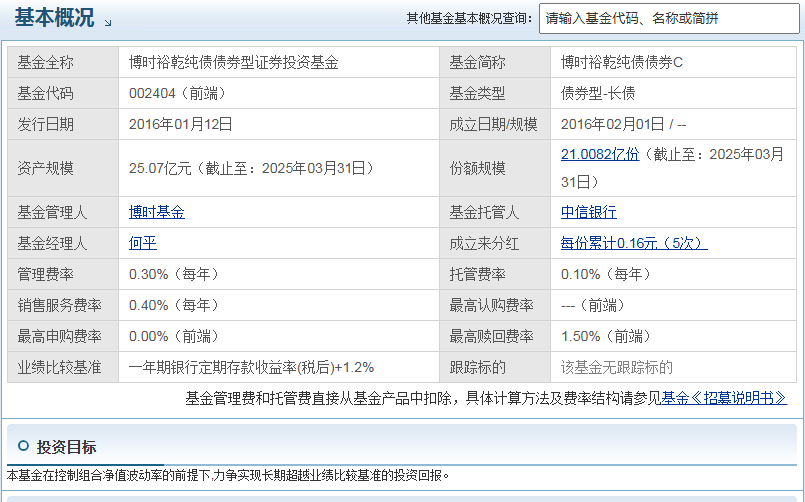805x502 pixels.
Task: Select benchmark 一年期银行定期存款收益率(税后)+1.2%
Action: coord(252,368)
